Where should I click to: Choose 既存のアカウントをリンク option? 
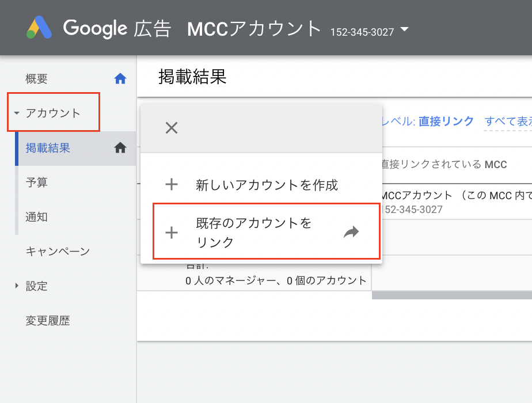tap(253, 233)
